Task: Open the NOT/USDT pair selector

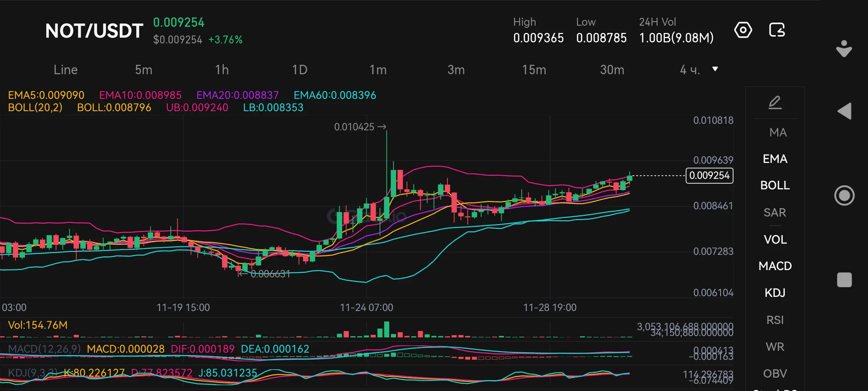Action: point(94,31)
